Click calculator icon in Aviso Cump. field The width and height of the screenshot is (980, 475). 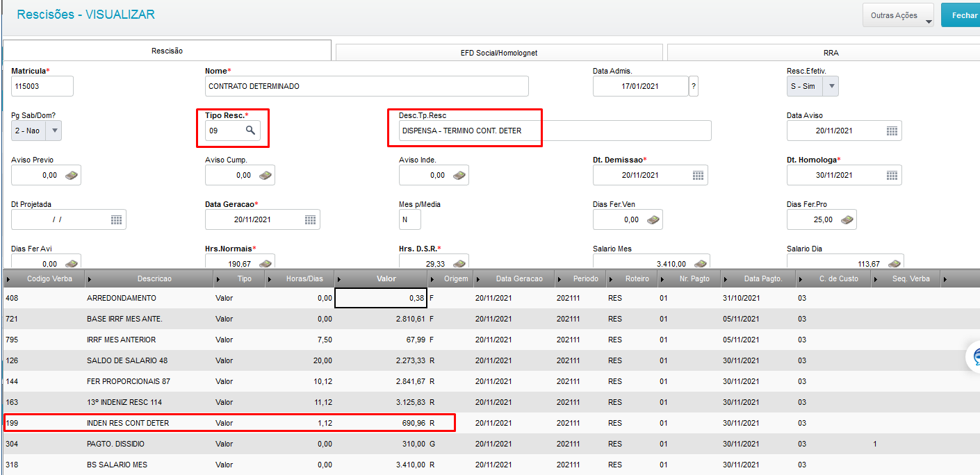pyautogui.click(x=266, y=175)
